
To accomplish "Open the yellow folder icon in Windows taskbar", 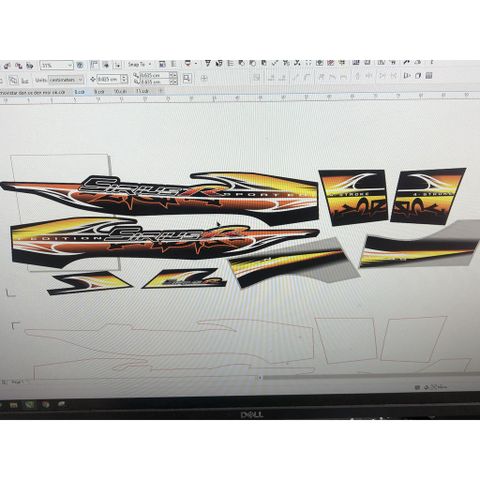I will tap(14, 405).
